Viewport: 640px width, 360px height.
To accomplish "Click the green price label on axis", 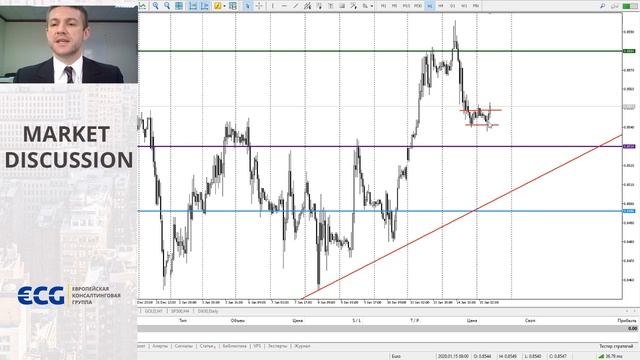I will coord(629,51).
